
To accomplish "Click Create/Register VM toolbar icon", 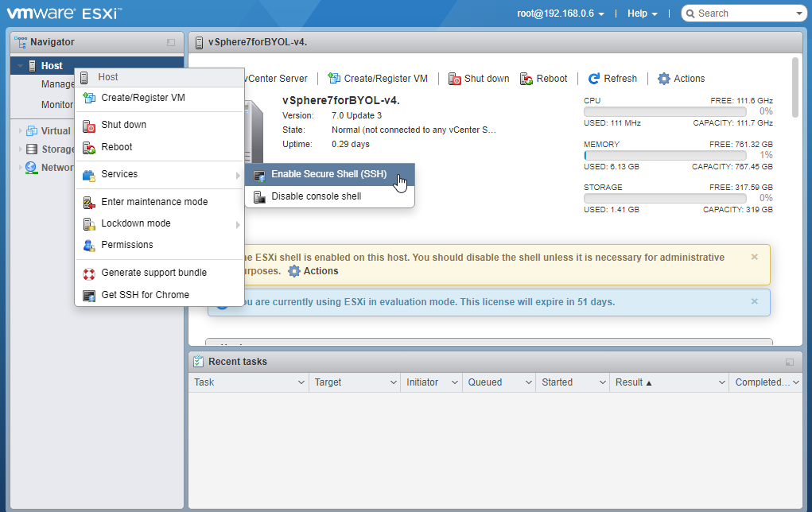I will [x=334, y=79].
